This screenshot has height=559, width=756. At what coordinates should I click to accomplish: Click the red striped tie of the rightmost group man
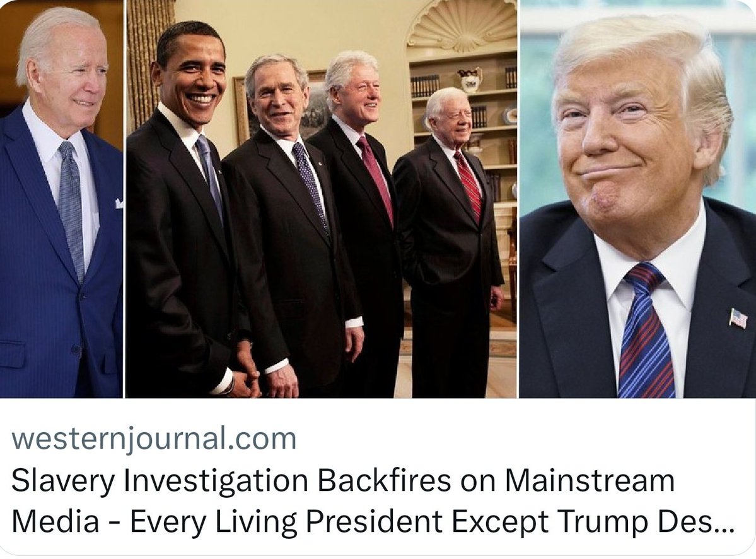[x=468, y=185]
